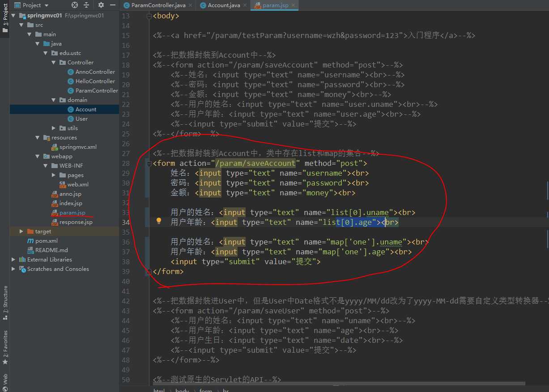
Task: Collapse the domain package arrow
Action: click(x=53, y=100)
